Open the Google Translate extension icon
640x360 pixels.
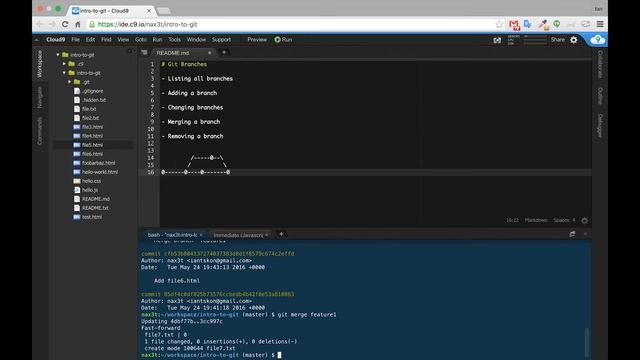coord(528,24)
